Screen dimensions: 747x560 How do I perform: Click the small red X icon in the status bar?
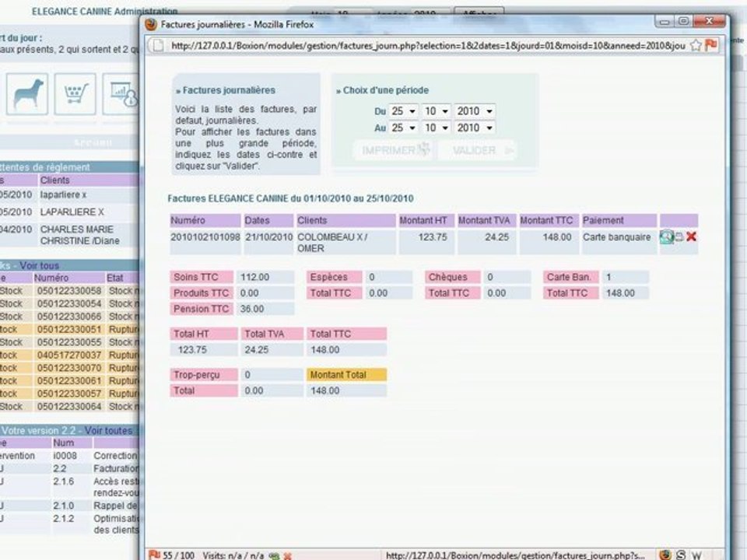(287, 556)
